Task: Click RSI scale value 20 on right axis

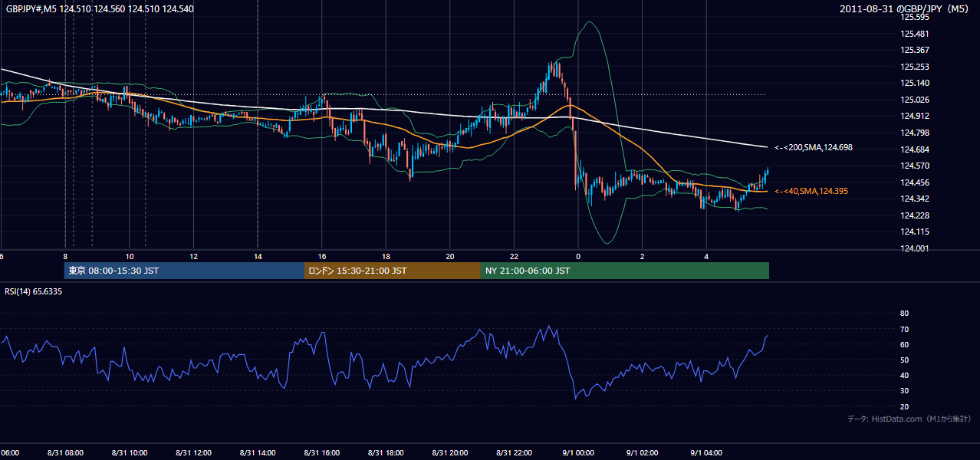Action: (x=904, y=406)
